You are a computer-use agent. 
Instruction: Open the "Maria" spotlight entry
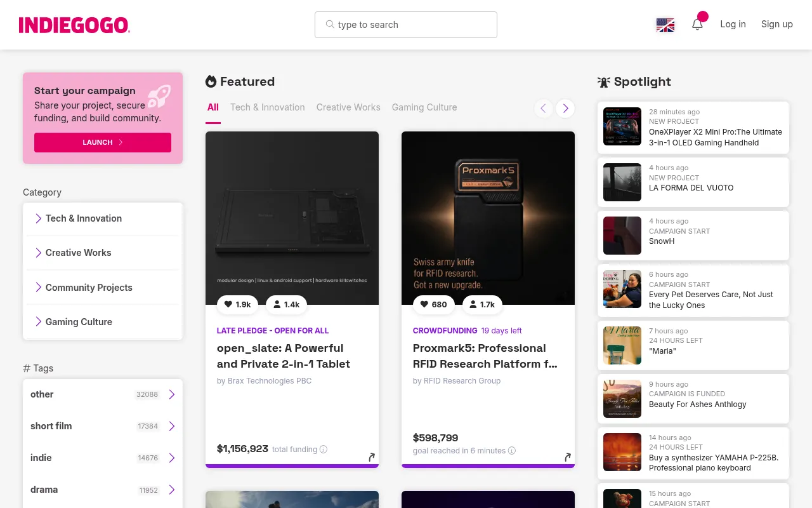[693, 345]
